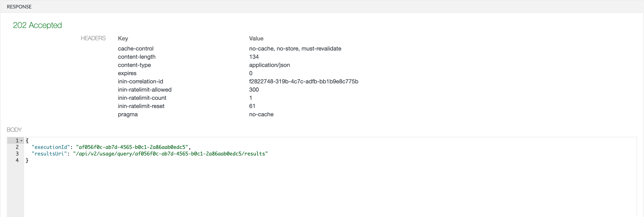The width and height of the screenshot is (644, 217).
Task: Select the application/json content-type value
Action: tap(269, 65)
